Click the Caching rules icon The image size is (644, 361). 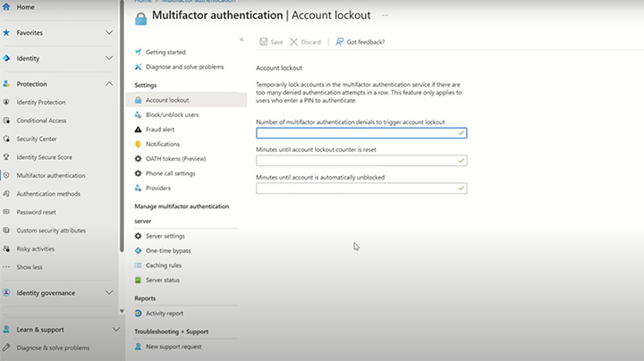coord(138,265)
